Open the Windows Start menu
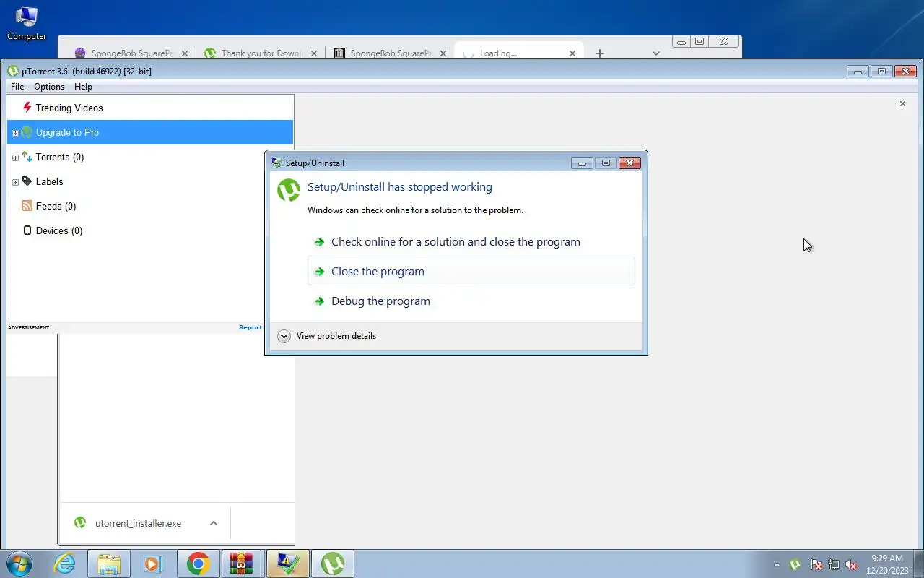The height and width of the screenshot is (578, 924). (19, 564)
